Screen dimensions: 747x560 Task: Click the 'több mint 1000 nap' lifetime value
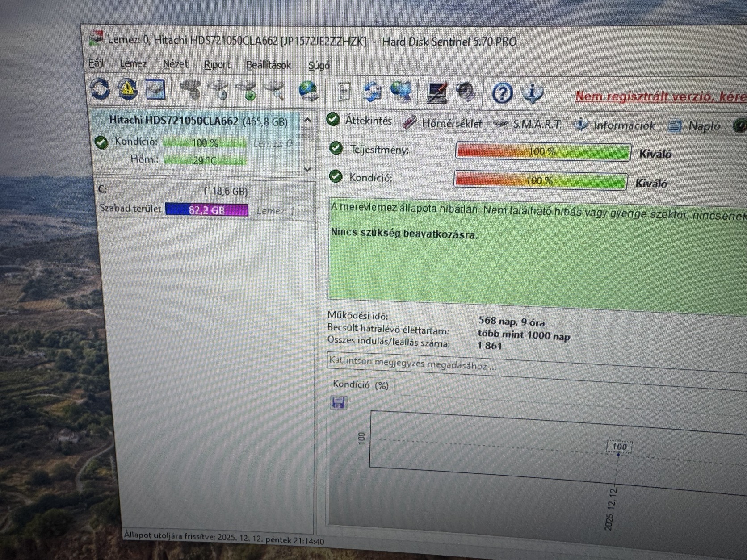tap(524, 334)
